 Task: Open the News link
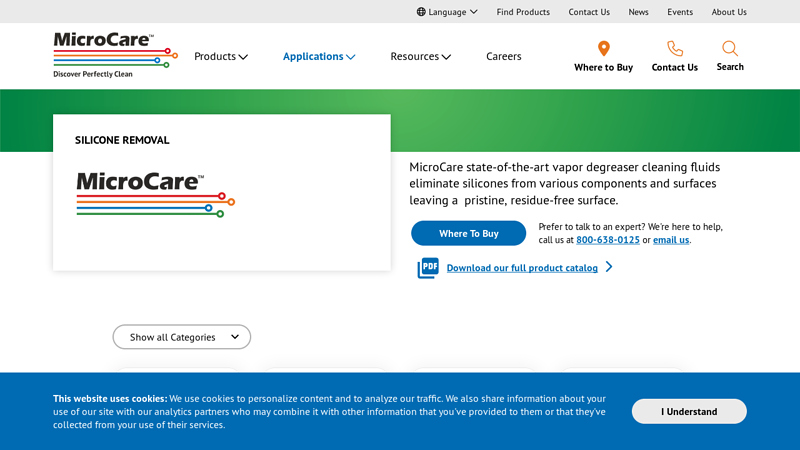(x=638, y=12)
